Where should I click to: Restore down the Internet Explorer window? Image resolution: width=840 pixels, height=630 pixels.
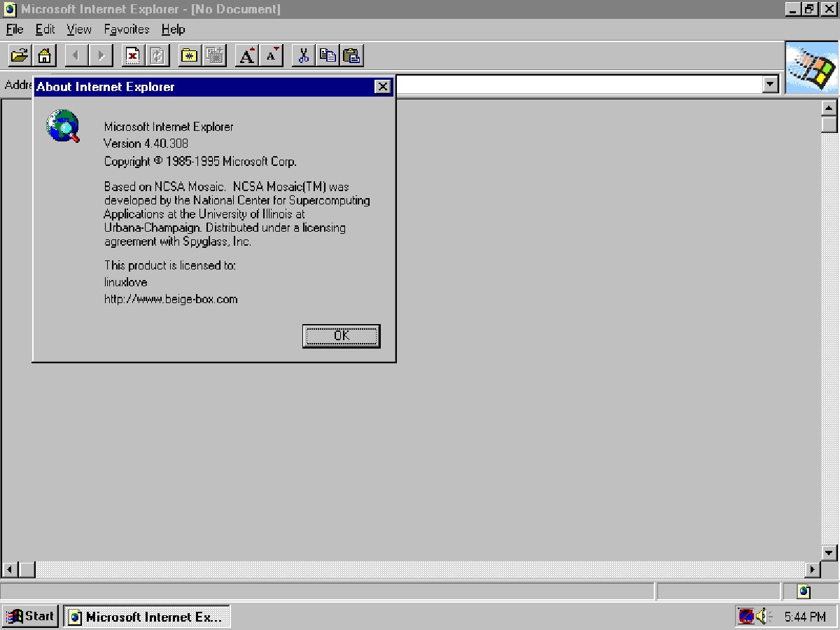click(x=808, y=9)
